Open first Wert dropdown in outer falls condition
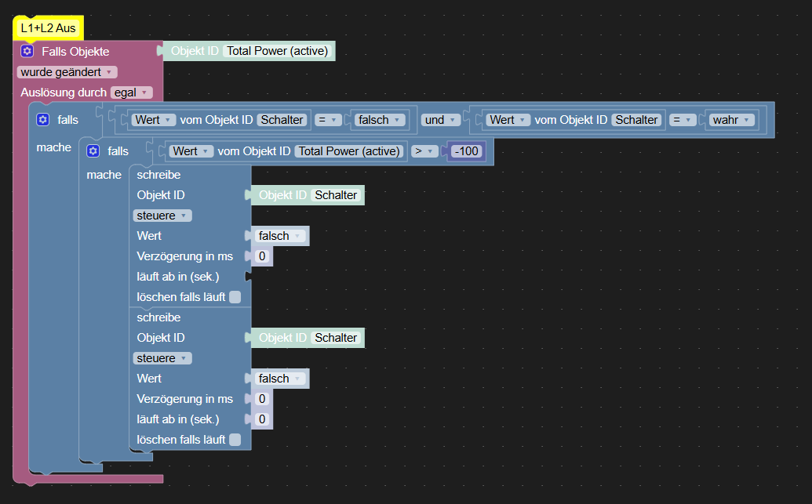This screenshot has height=504, width=812. (x=154, y=120)
